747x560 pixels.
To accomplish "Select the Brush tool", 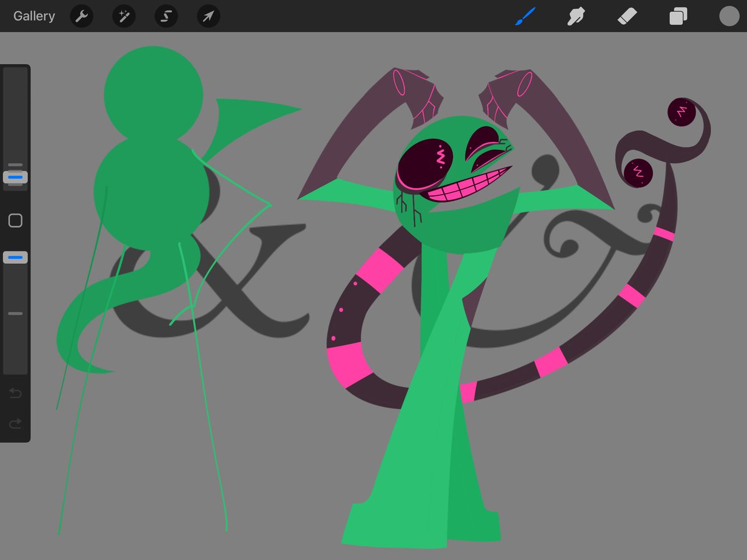I will point(526,16).
